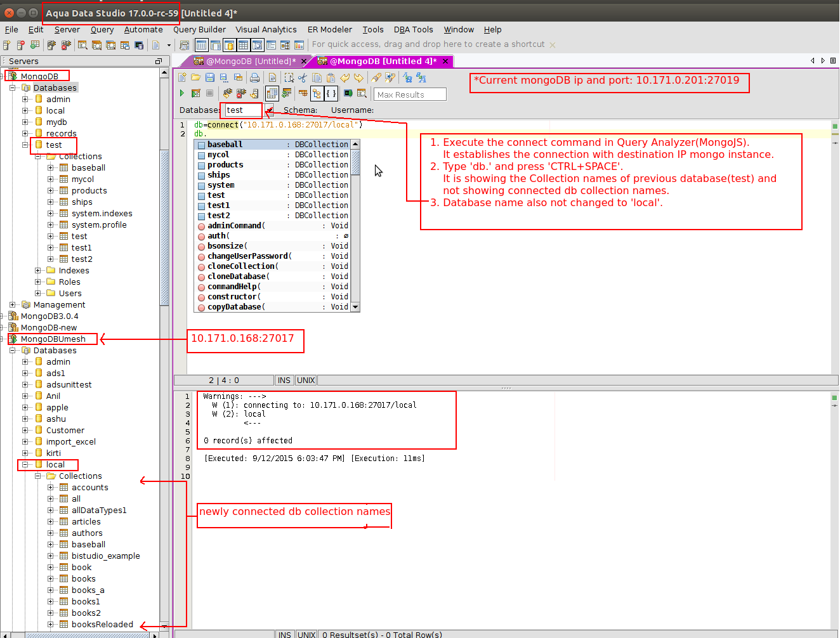
Task: Toggle INS insert mode in editor status bar
Action: click(284, 381)
